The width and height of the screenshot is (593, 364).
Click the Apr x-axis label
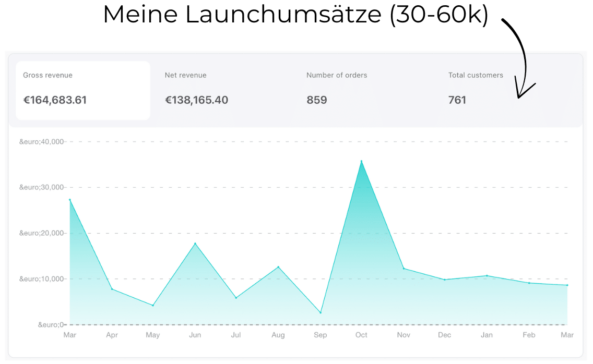point(112,335)
